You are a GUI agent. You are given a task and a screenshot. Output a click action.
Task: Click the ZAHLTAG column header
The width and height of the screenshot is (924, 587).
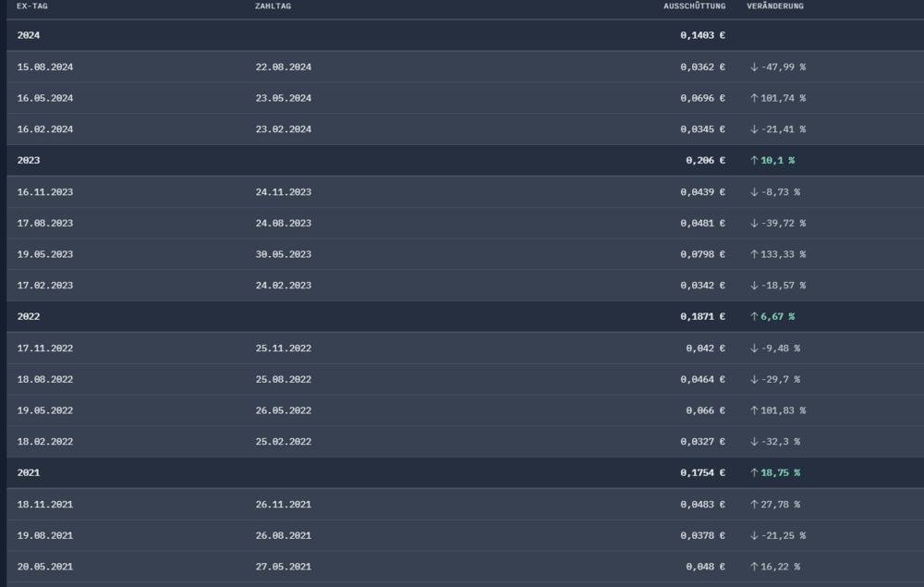click(273, 6)
